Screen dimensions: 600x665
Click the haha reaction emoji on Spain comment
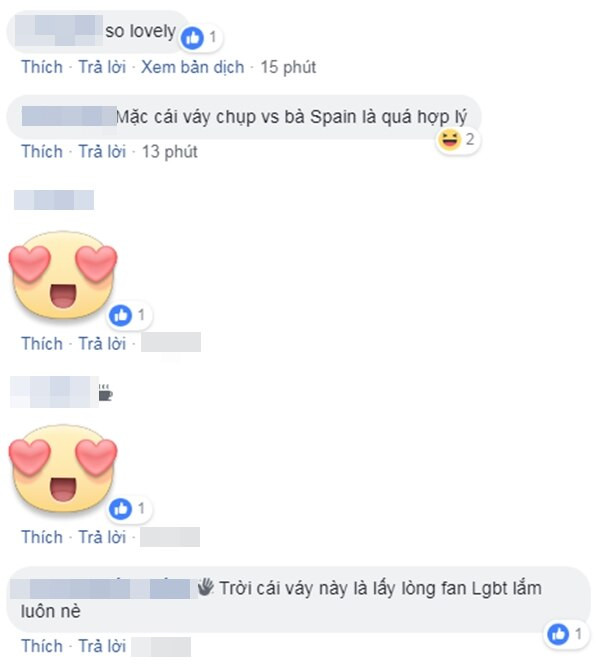[449, 140]
